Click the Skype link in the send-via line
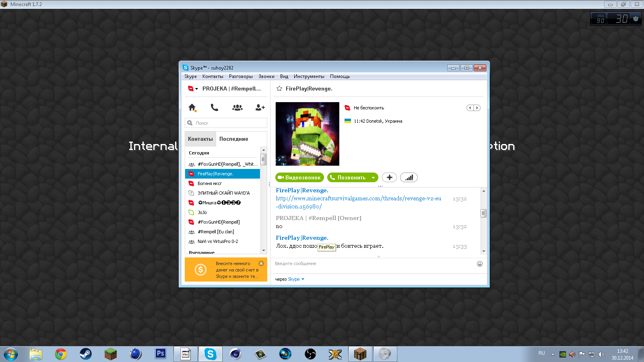 click(294, 279)
